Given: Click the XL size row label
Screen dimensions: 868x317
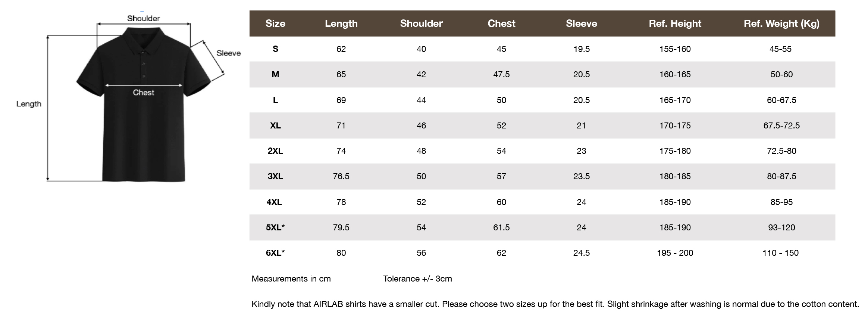Looking at the screenshot, I should pos(275,125).
